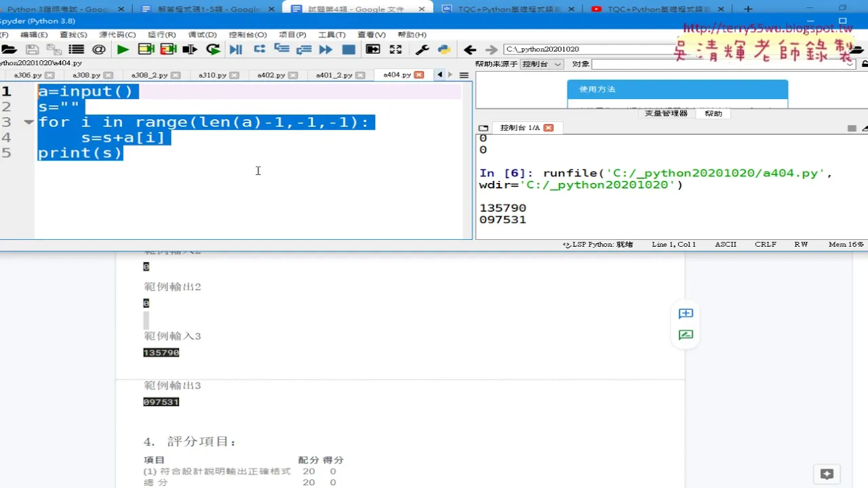Click the 对象 object combo box
Screen dimensions: 868x488
(x=725, y=64)
